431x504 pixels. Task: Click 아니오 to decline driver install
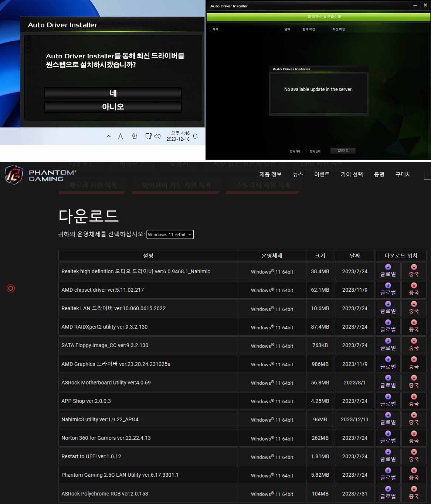pyautogui.click(x=113, y=107)
